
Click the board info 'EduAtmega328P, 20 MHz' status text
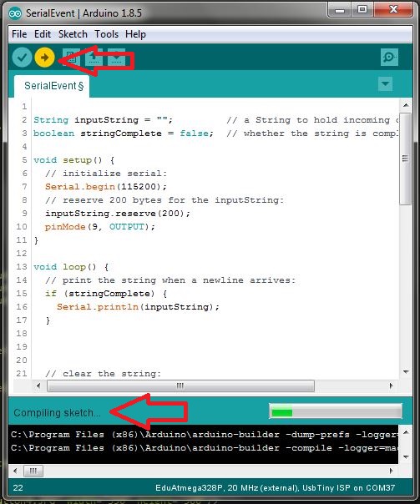pyautogui.click(x=275, y=488)
